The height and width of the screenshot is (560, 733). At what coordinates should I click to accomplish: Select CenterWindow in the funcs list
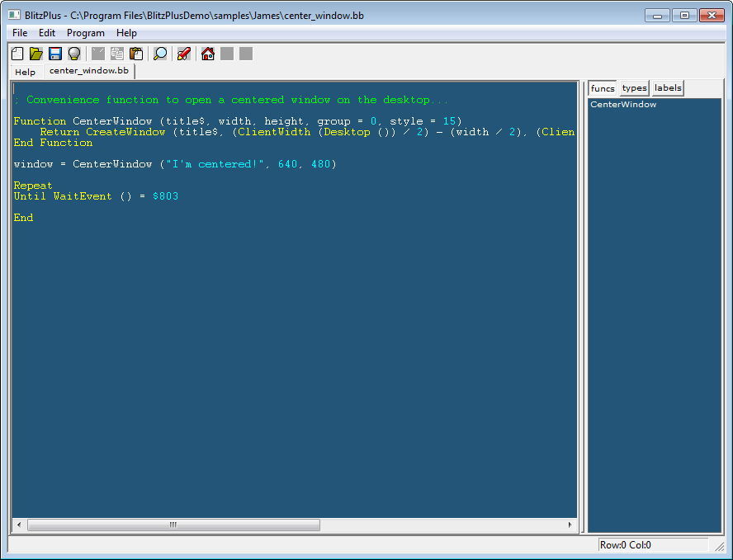[x=623, y=104]
